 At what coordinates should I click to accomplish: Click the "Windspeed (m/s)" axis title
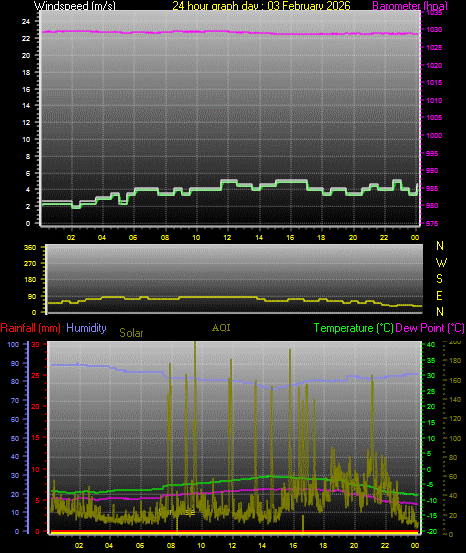pyautogui.click(x=74, y=6)
